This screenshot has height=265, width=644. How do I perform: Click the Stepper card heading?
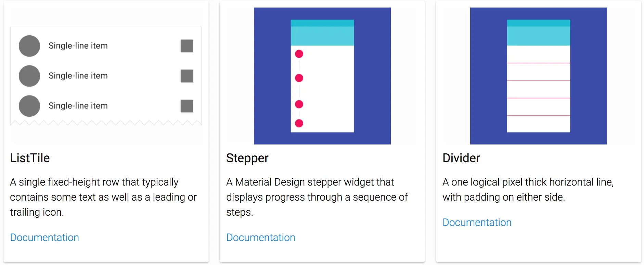click(x=247, y=158)
